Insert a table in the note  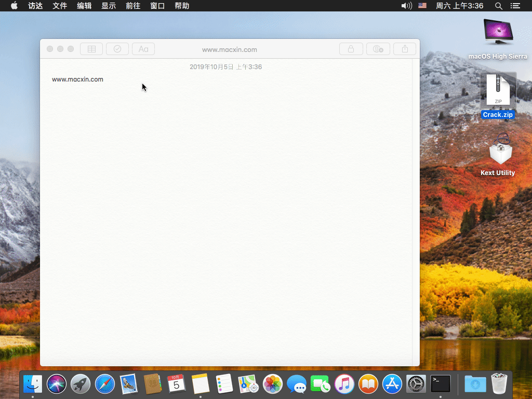pyautogui.click(x=91, y=49)
